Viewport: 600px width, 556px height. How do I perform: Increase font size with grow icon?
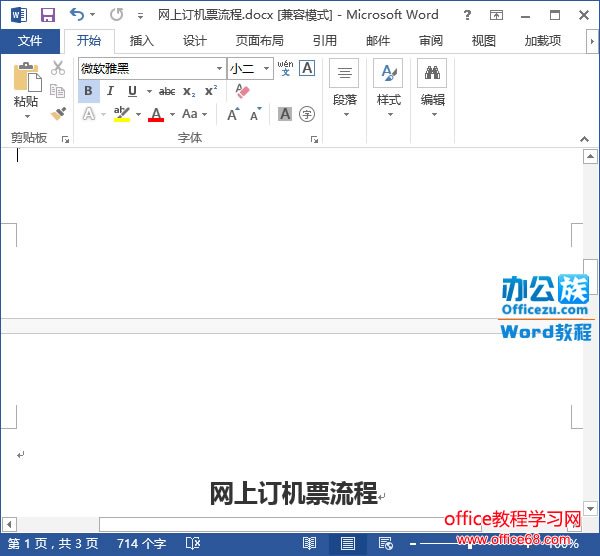point(233,114)
